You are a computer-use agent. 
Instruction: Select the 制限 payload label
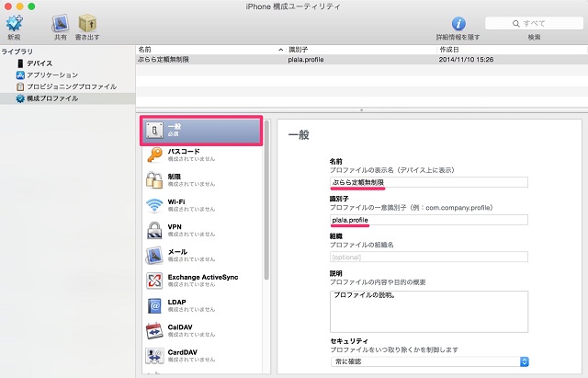pyautogui.click(x=175, y=177)
